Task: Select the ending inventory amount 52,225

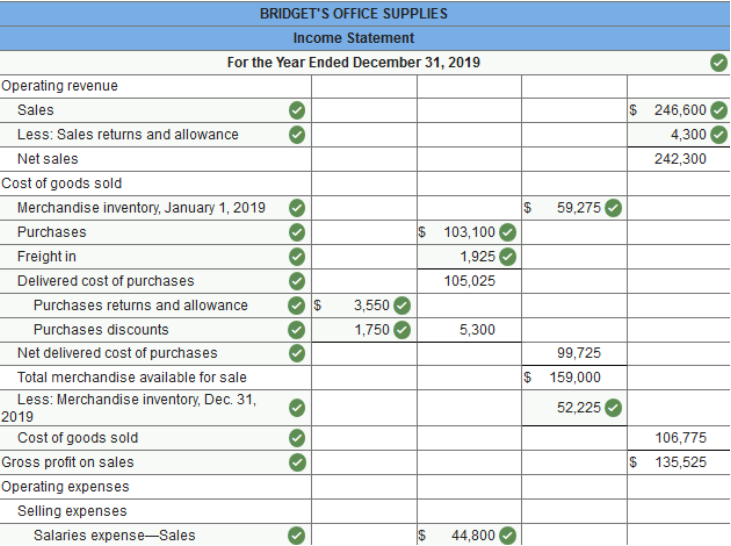Action: pos(579,408)
